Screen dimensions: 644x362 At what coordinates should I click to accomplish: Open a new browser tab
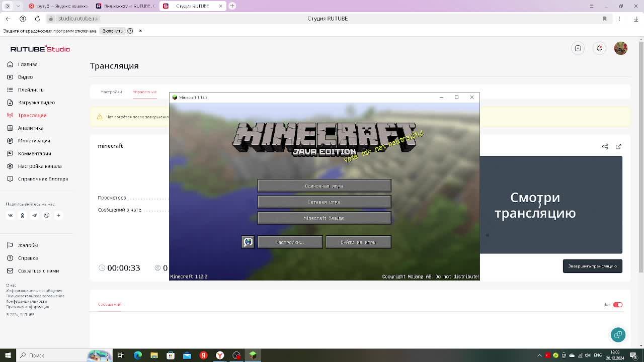coord(232,6)
